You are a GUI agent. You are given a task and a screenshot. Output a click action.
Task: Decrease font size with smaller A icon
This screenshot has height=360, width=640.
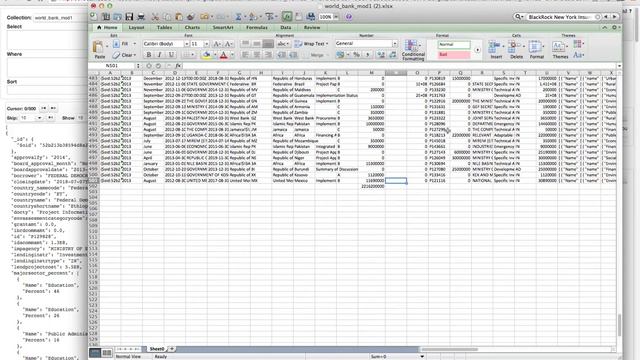point(228,44)
